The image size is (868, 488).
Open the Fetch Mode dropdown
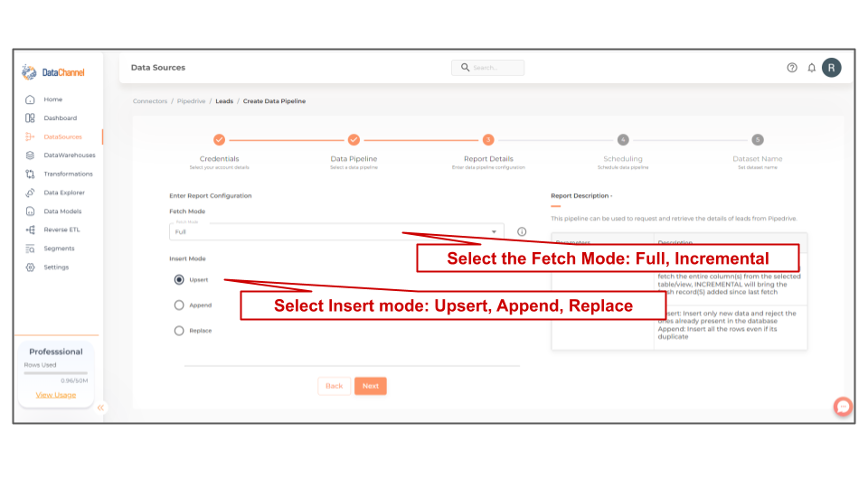coord(336,231)
